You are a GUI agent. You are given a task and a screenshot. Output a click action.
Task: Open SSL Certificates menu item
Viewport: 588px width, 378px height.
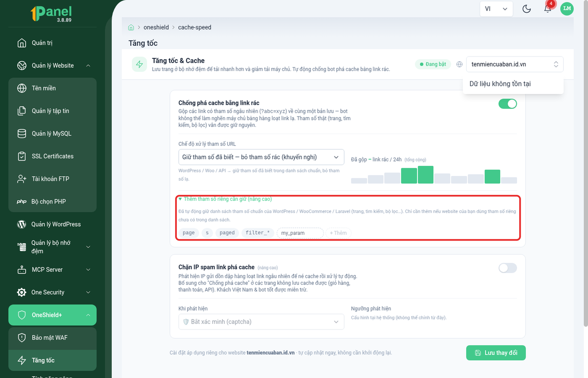coord(52,156)
